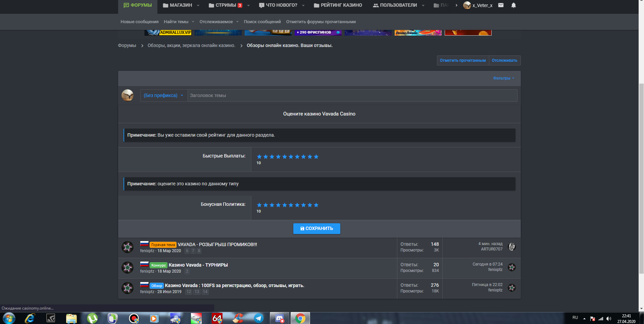This screenshot has height=324, width=644.
Task: Open the ЧТО НОВОГО? menu item
Action: click(x=278, y=5)
